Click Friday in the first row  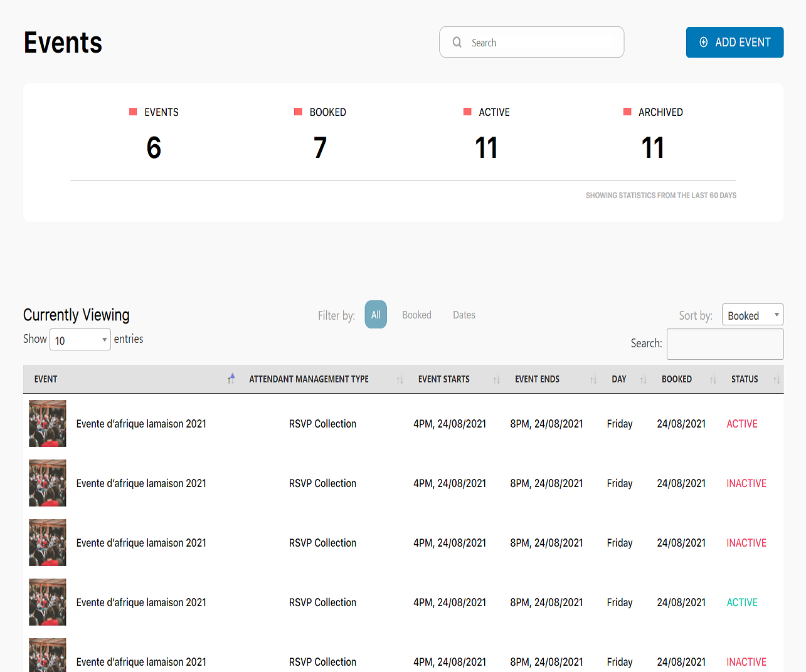pyautogui.click(x=620, y=424)
